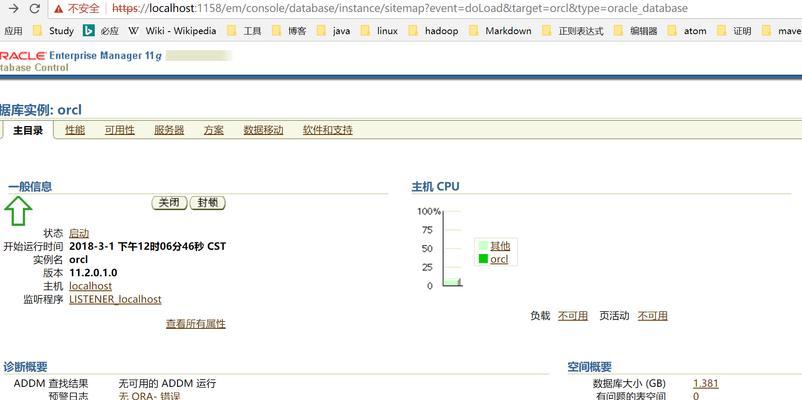This screenshot has height=400, width=802.
Task: Switch to the 数据移动 data movement tab
Action: (x=263, y=130)
